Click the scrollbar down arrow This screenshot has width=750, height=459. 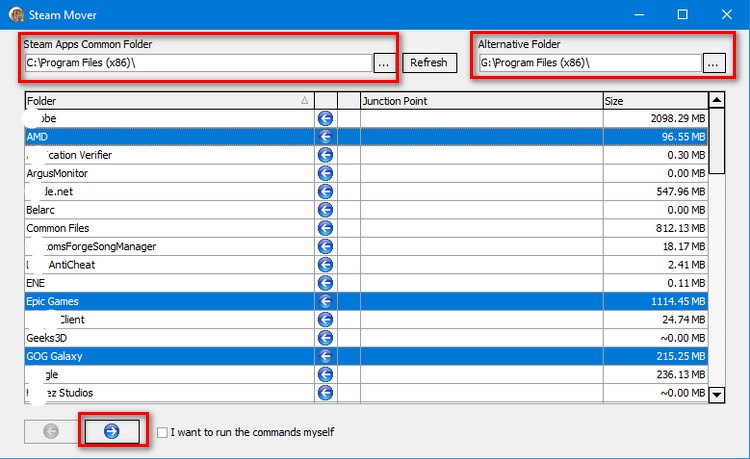[717, 395]
